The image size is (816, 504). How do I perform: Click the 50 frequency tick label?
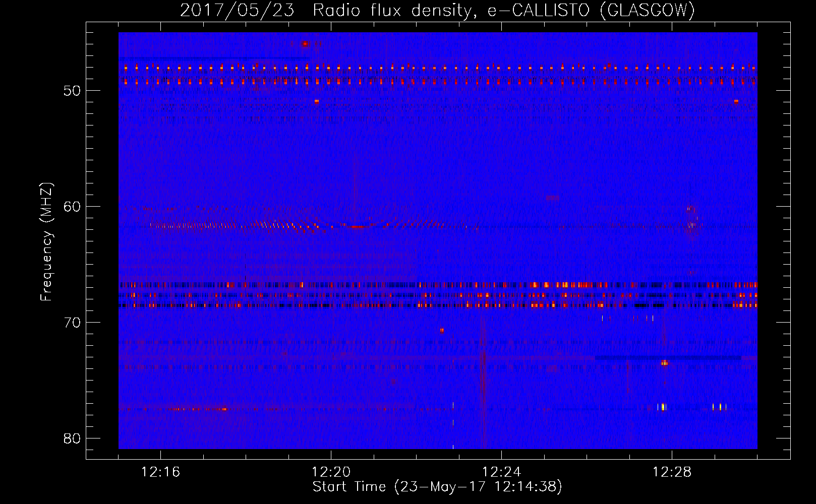pos(72,91)
